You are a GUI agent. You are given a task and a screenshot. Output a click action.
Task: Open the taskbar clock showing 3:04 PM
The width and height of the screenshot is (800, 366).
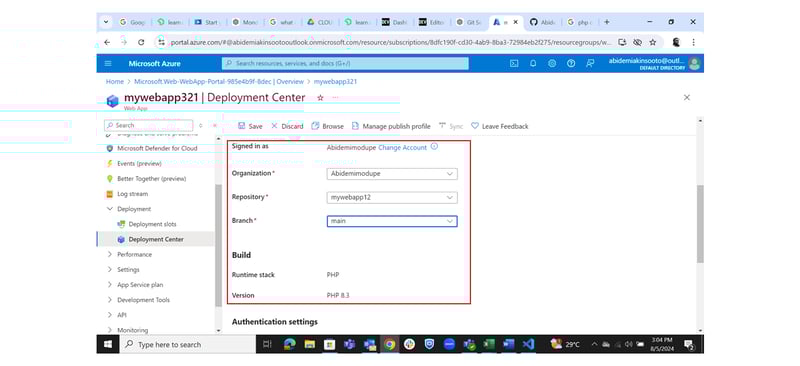click(x=662, y=345)
